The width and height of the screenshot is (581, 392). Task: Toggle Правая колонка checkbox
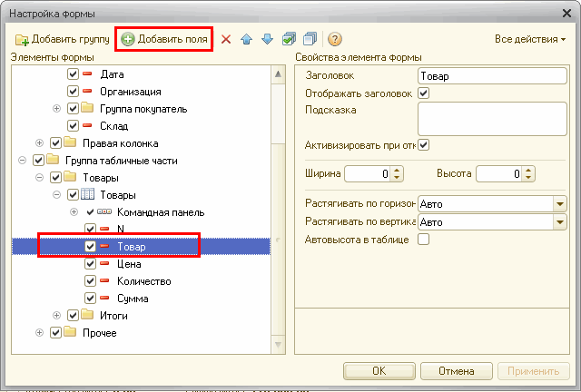[55, 143]
